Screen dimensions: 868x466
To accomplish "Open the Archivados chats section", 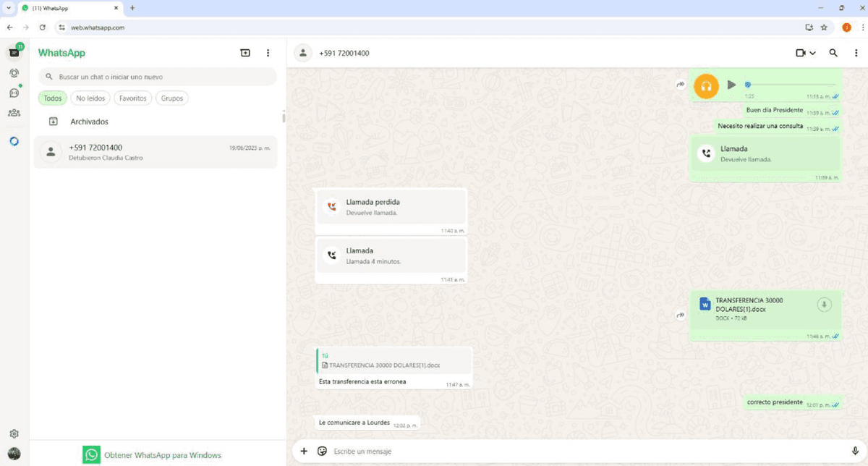I will (x=89, y=122).
